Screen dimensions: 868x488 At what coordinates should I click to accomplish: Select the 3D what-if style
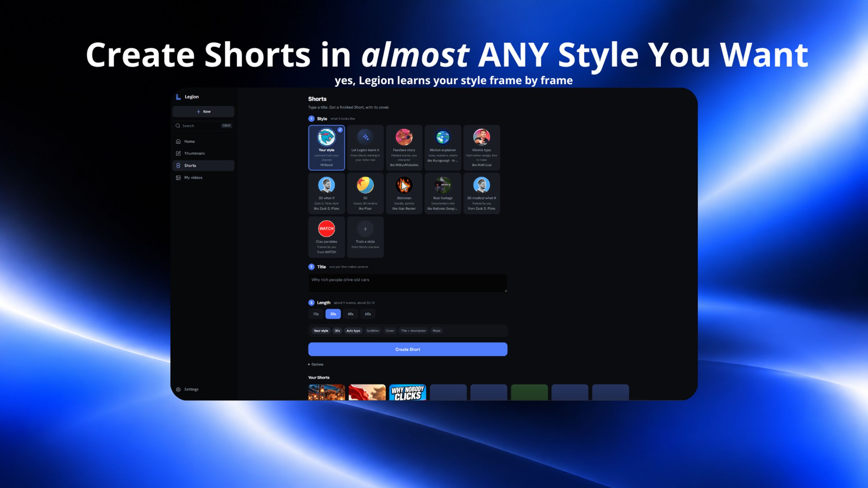pyautogui.click(x=326, y=194)
